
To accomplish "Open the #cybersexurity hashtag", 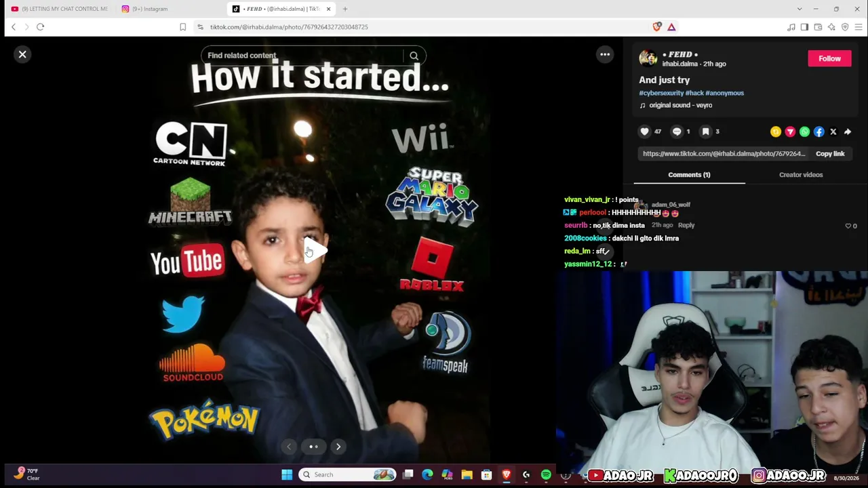I will pyautogui.click(x=661, y=93).
